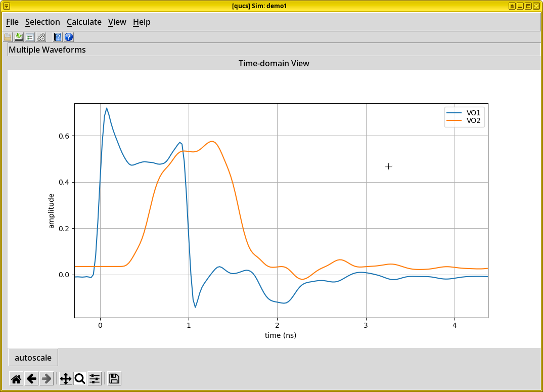543x392 pixels.
Task: Expand the Help menu
Action: coord(142,22)
